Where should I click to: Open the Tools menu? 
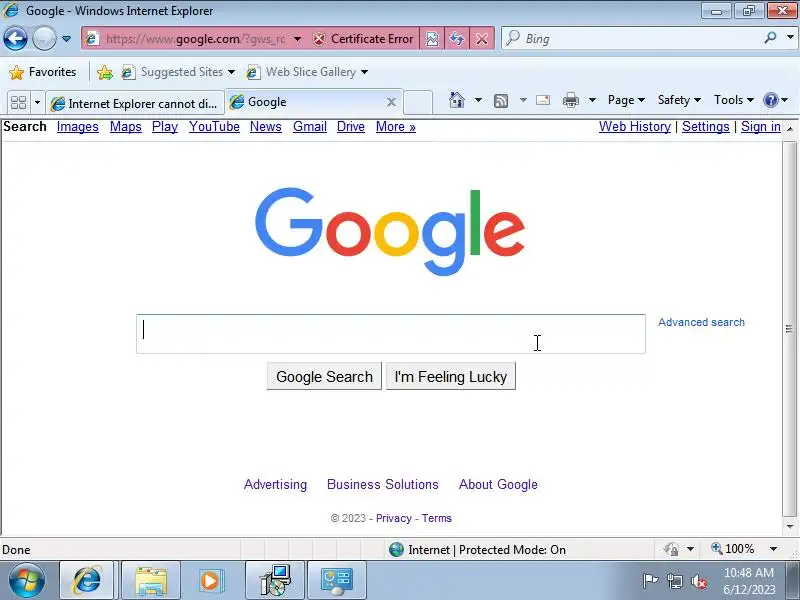pyautogui.click(x=734, y=100)
